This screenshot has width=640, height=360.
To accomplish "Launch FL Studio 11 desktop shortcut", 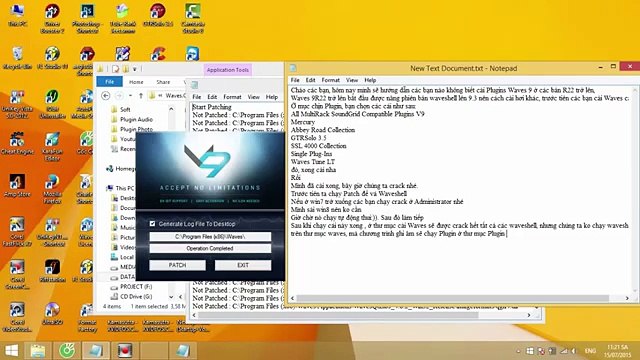I will [x=52, y=58].
